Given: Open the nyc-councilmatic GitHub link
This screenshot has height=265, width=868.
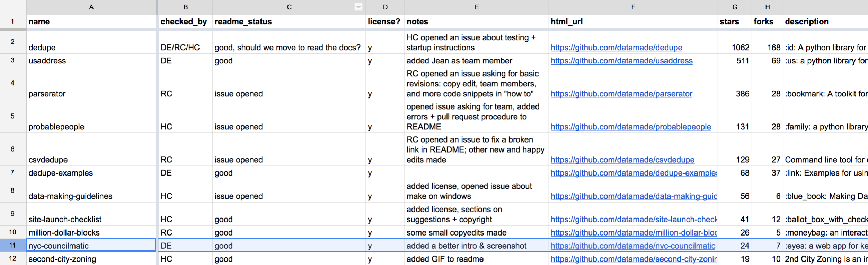Looking at the screenshot, I should (633, 246).
